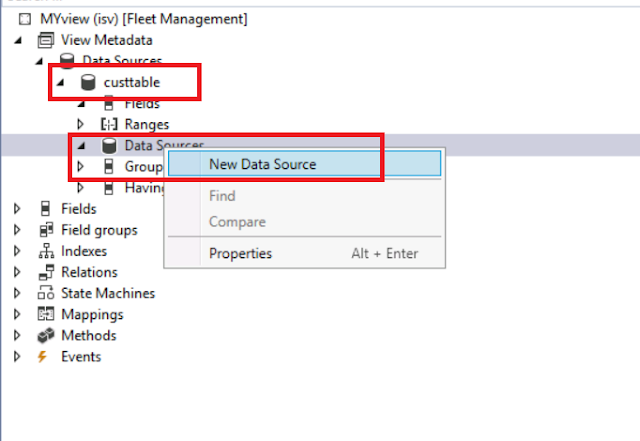Click the View Metadata icon
The width and height of the screenshot is (640, 441).
pyautogui.click(x=45, y=40)
